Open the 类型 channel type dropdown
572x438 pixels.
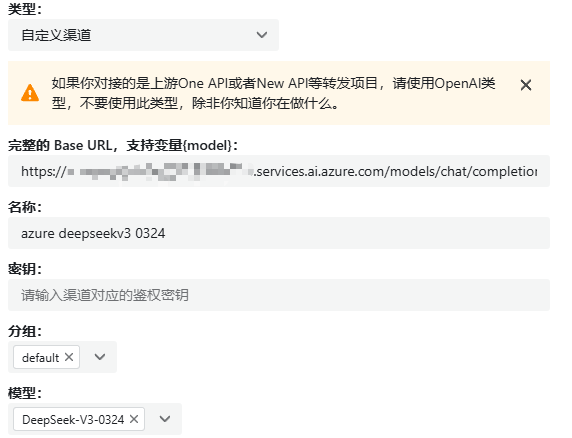(143, 35)
